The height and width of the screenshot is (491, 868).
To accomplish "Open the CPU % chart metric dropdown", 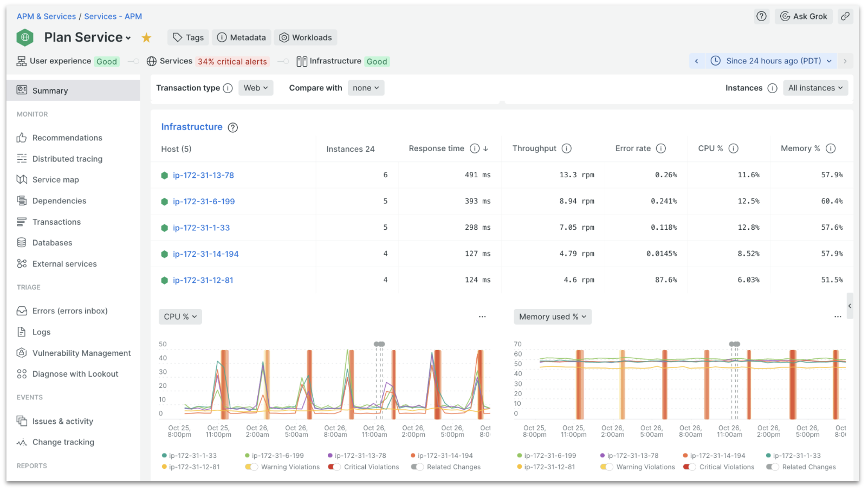I will pos(180,316).
